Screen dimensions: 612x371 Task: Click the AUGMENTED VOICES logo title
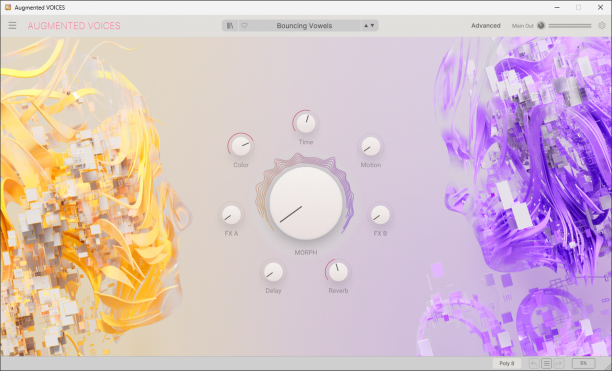[74, 26]
